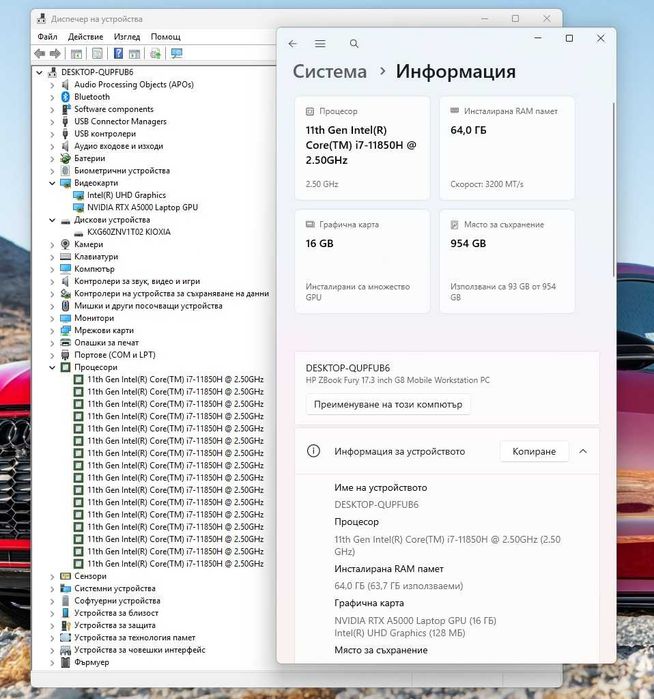Expand Audio Processing Objects (APOs)
The height and width of the screenshot is (699, 654).
[x=52, y=85]
